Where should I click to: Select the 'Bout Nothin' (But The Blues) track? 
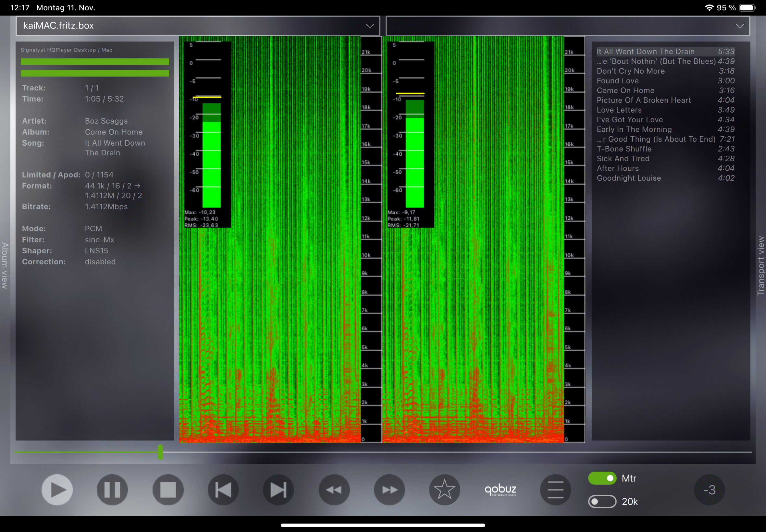pos(666,61)
